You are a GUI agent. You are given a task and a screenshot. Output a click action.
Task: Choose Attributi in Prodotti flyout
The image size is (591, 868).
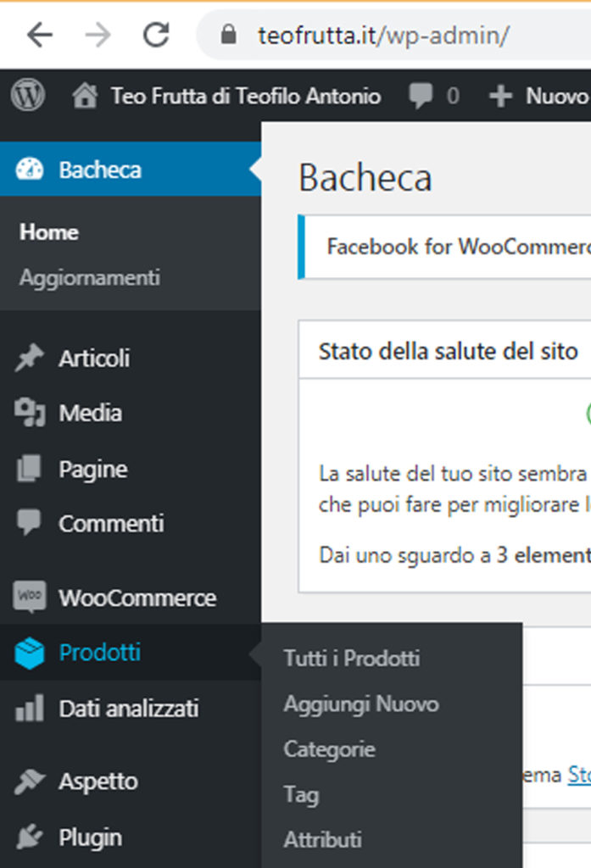click(x=323, y=840)
